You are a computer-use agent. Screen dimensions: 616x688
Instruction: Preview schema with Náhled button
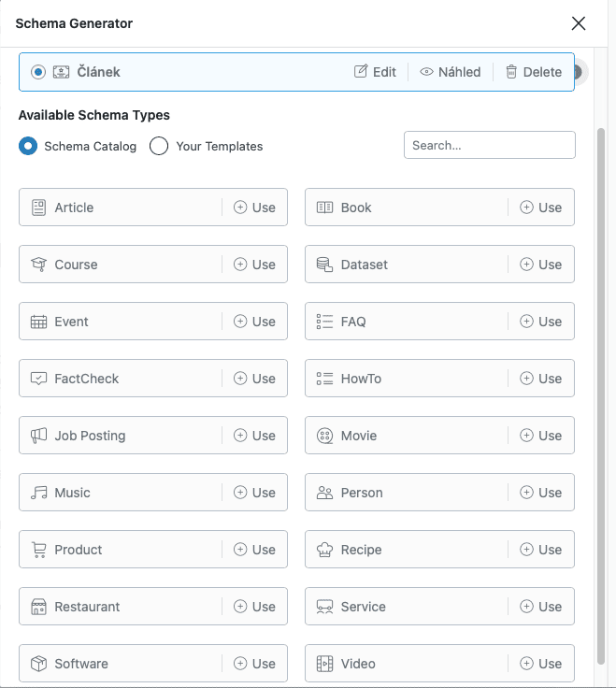(x=451, y=72)
